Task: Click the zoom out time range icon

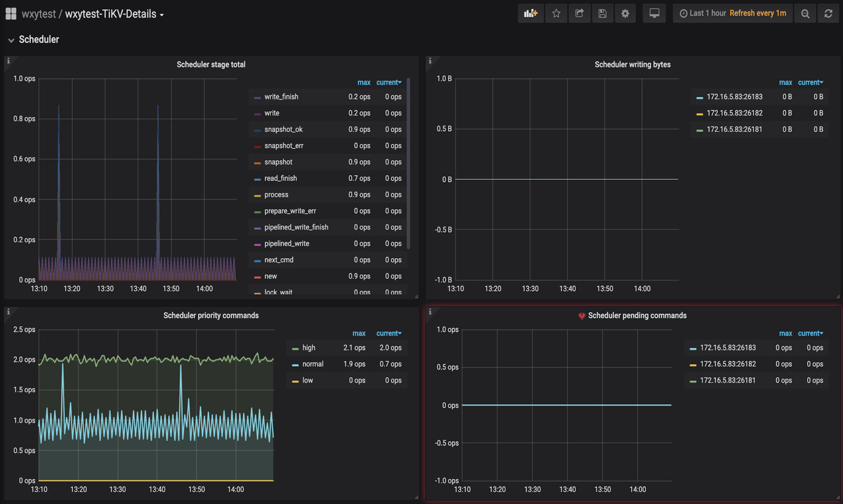Action: click(x=805, y=13)
